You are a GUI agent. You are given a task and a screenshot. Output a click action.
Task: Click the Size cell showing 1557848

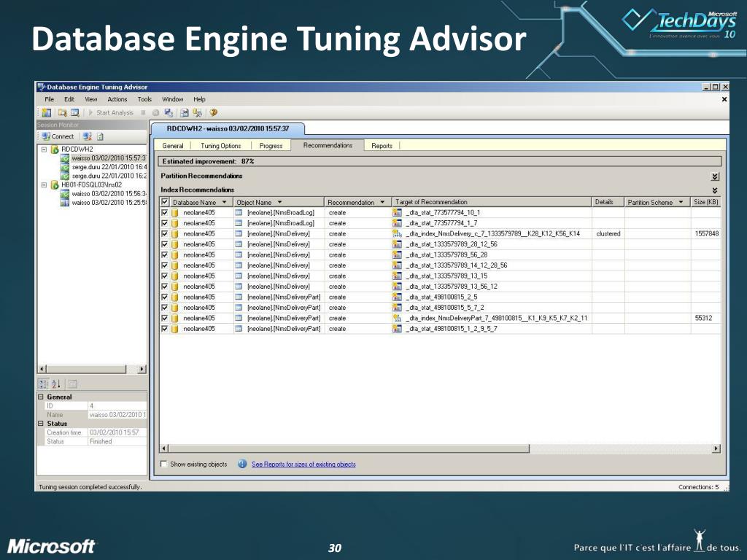click(x=706, y=234)
